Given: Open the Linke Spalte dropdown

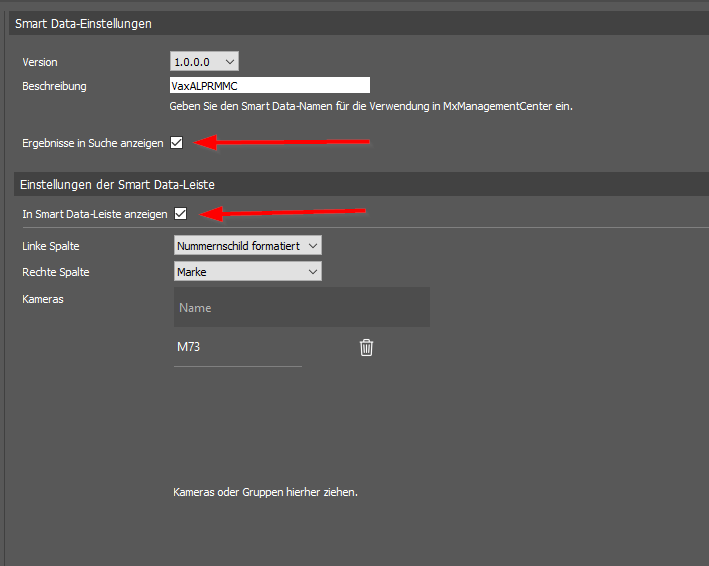Looking at the screenshot, I should point(248,245).
